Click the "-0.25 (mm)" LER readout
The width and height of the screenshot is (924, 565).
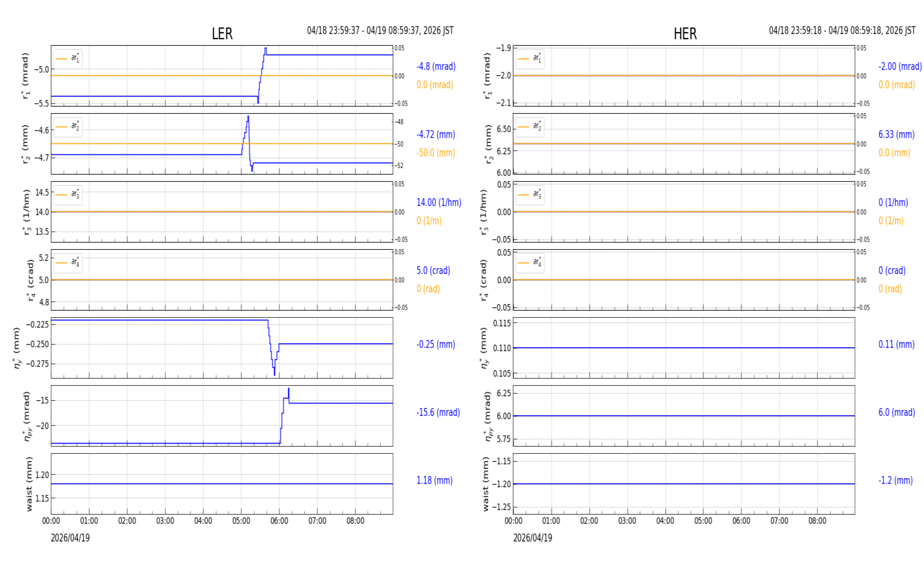tap(436, 345)
